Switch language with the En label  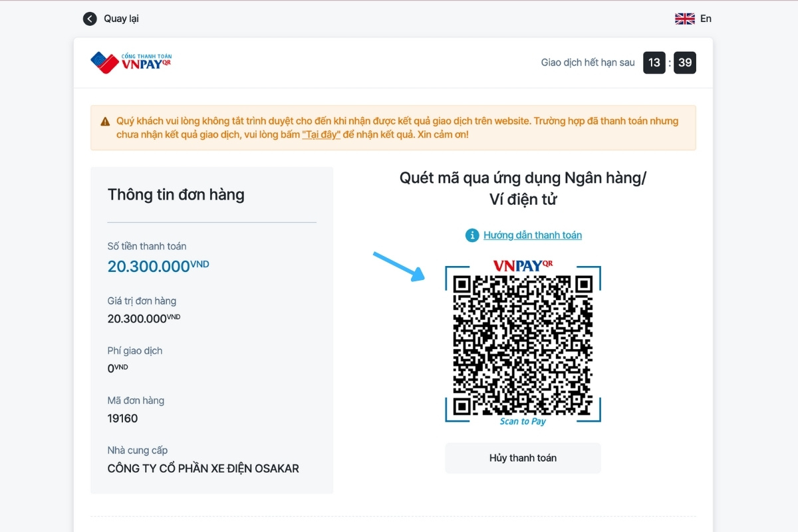pyautogui.click(x=706, y=19)
